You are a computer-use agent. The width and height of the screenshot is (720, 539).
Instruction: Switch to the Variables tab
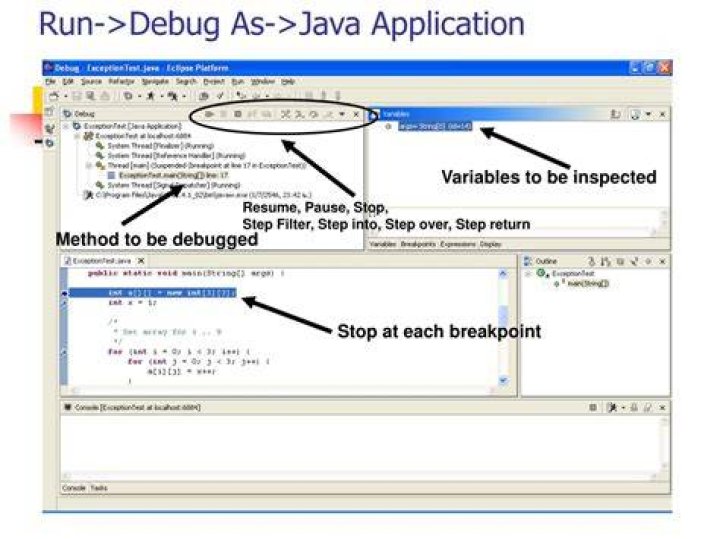pos(382,244)
